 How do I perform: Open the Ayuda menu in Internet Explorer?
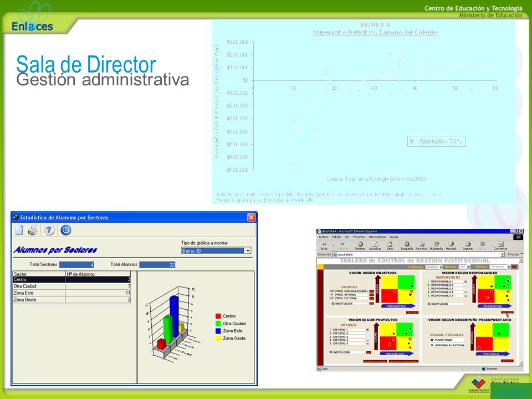[x=394, y=237]
